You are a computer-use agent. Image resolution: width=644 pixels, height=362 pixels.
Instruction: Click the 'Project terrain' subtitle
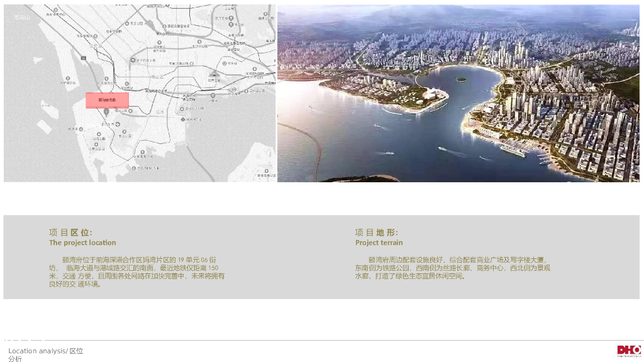(x=379, y=243)
